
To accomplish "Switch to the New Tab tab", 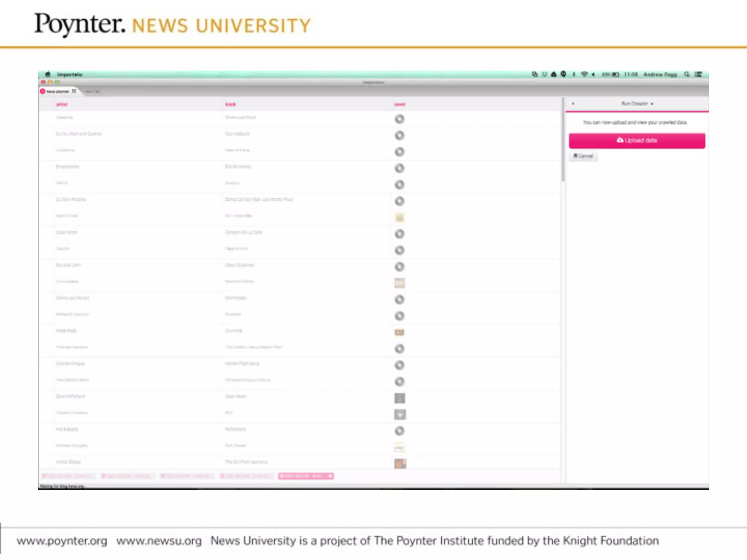I will pyautogui.click(x=93, y=92).
